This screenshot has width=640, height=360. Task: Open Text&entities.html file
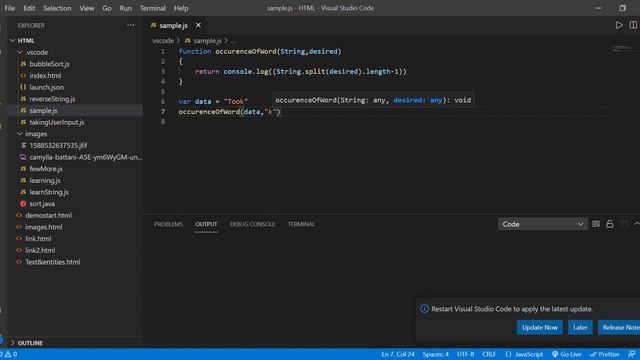tap(52, 262)
